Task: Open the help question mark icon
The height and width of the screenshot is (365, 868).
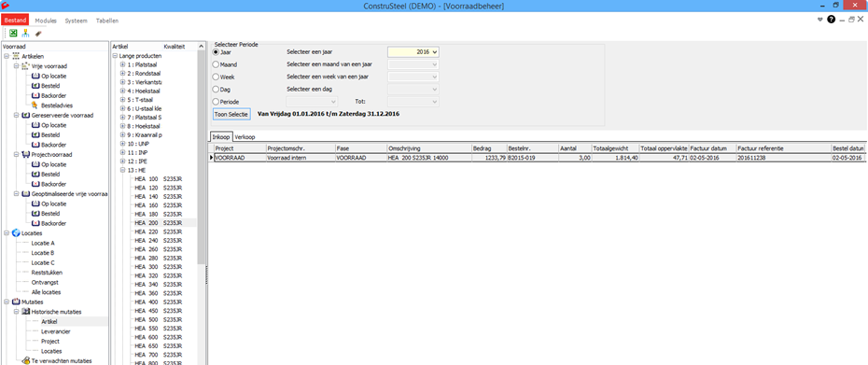Action: click(x=831, y=20)
